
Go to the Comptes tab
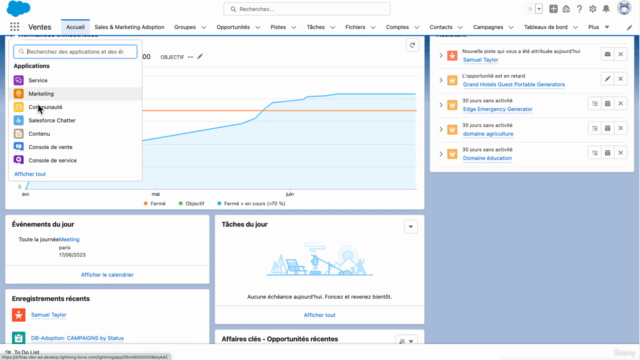point(397,27)
